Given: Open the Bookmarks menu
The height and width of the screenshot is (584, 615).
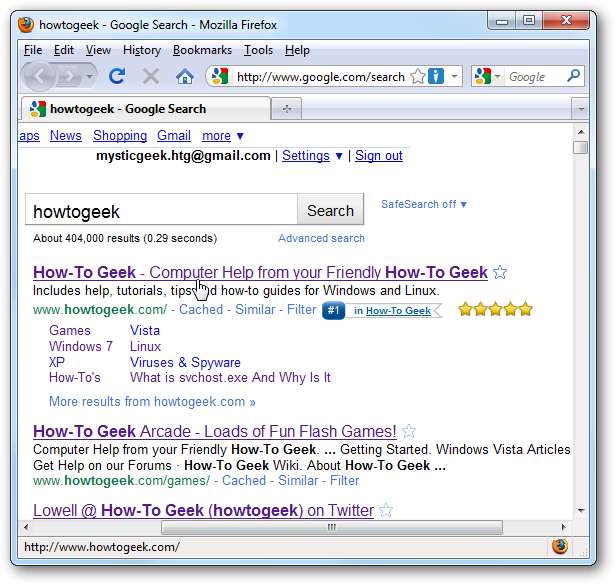Looking at the screenshot, I should (202, 50).
